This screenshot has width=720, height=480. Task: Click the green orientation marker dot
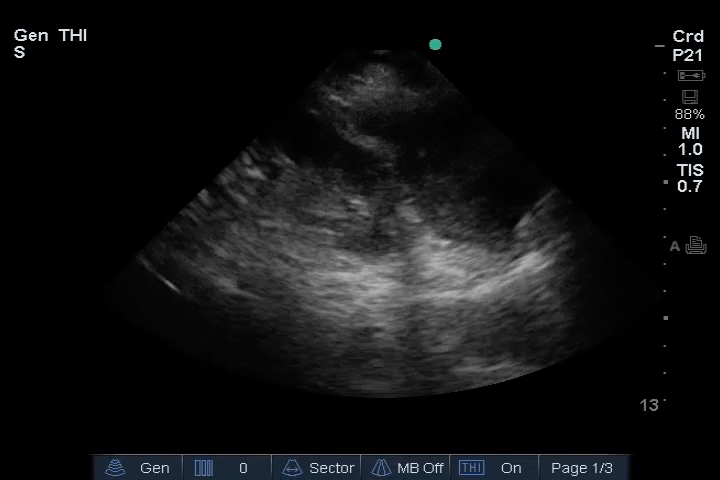(x=435, y=44)
